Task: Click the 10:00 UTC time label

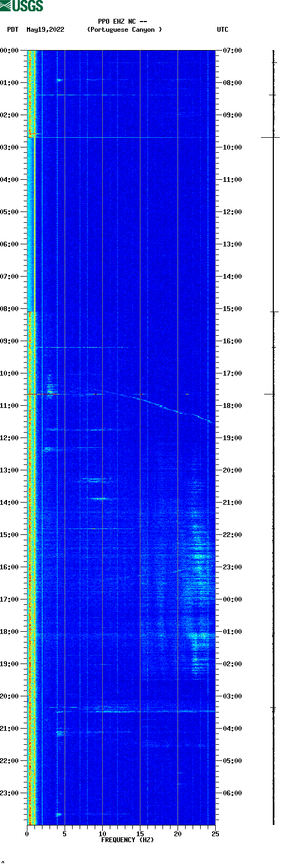Action: click(x=232, y=147)
